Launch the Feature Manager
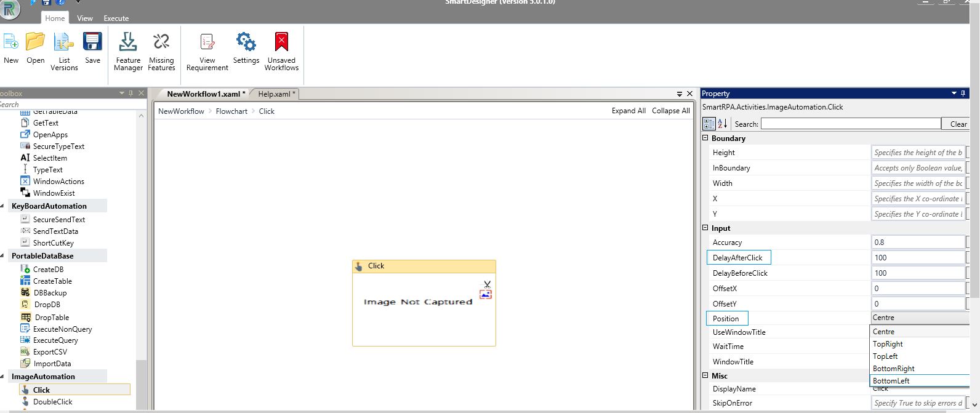Image resolution: width=980 pixels, height=413 pixels. (128, 42)
